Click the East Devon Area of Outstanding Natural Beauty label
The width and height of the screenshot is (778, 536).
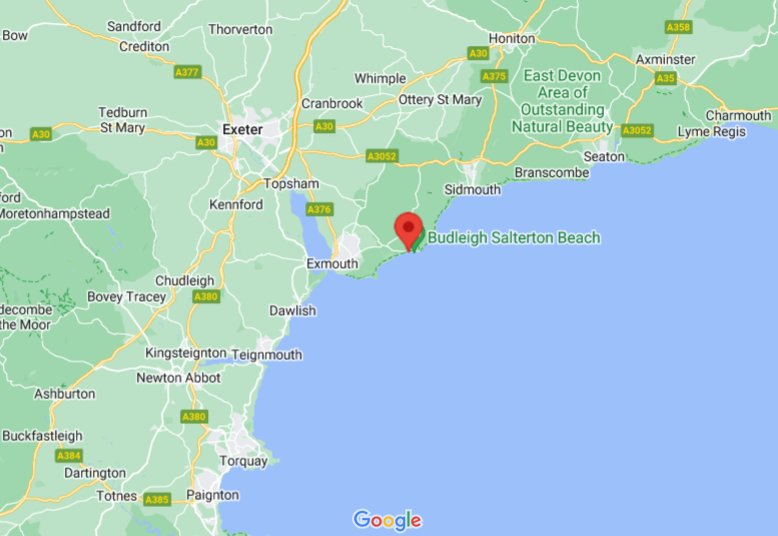coord(562,101)
